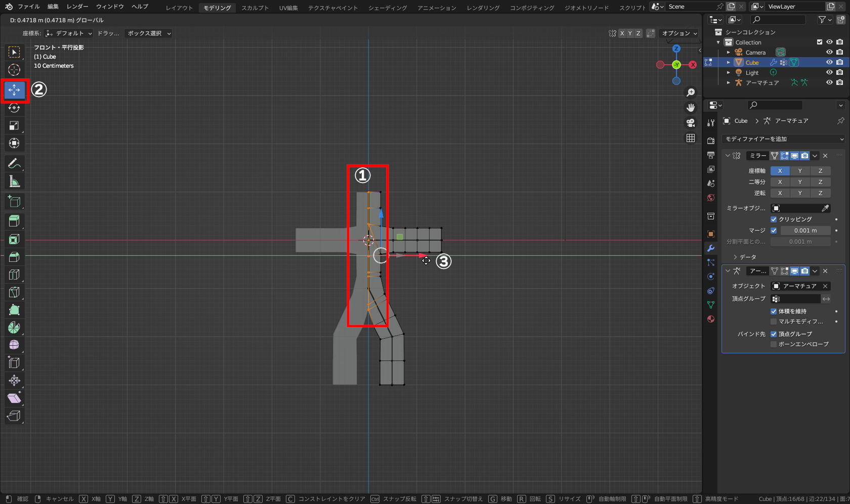Open the 座標系 デフォルト dropdown
The image size is (850, 504).
pos(69,33)
